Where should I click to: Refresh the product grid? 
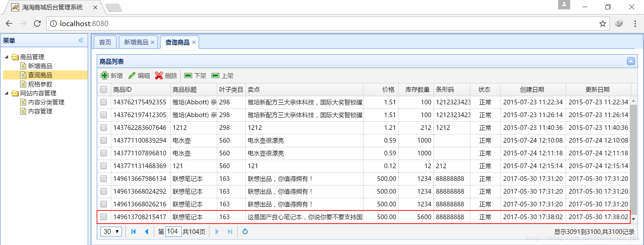click(x=245, y=232)
